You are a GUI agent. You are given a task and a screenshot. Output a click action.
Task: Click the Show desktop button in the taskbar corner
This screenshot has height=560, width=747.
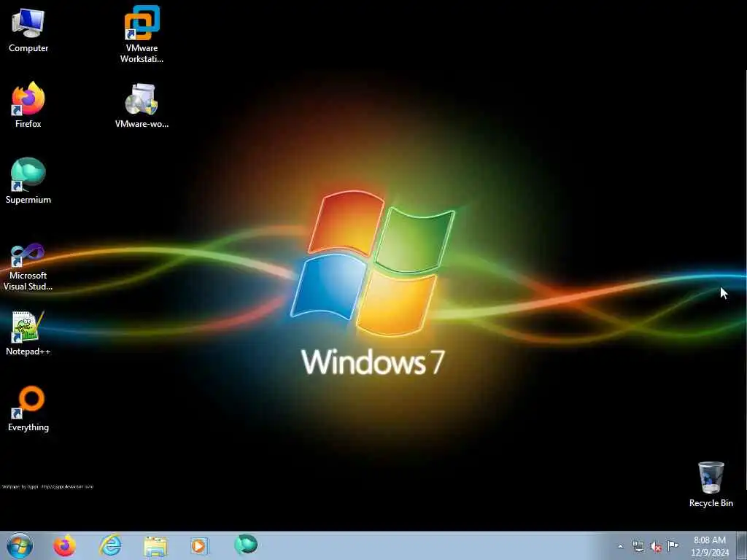(741, 546)
